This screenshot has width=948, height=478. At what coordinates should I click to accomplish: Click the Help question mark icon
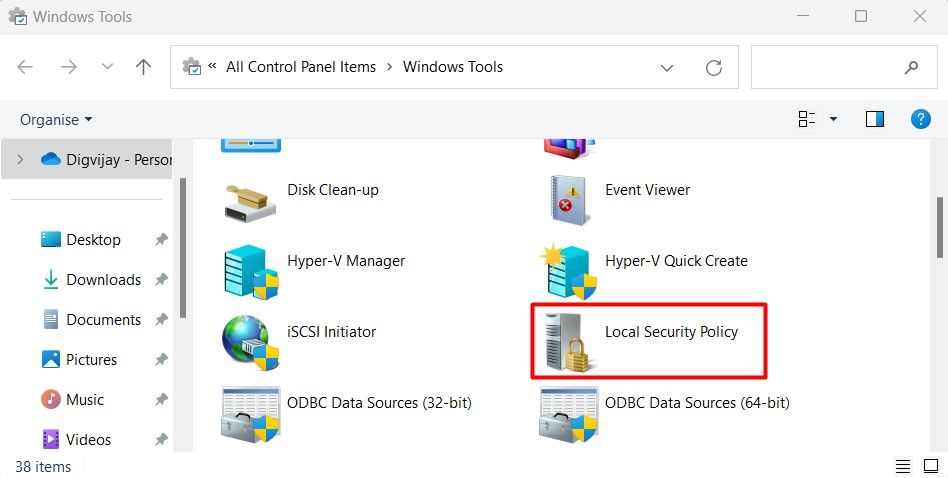coord(921,119)
